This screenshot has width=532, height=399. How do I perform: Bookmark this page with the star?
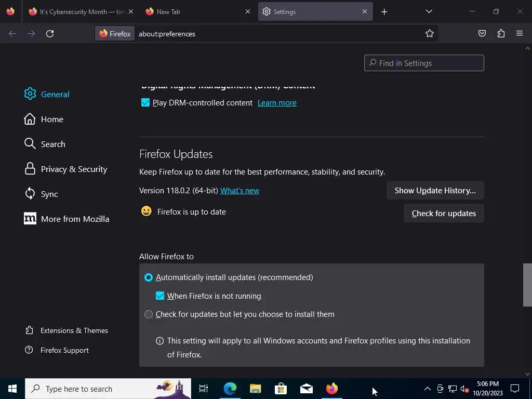(430, 34)
